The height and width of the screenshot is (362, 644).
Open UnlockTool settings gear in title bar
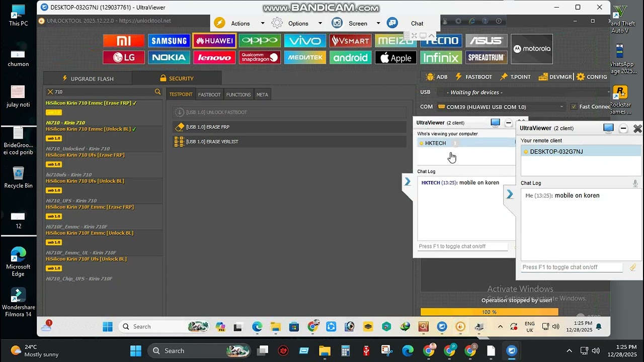[x=458, y=21]
